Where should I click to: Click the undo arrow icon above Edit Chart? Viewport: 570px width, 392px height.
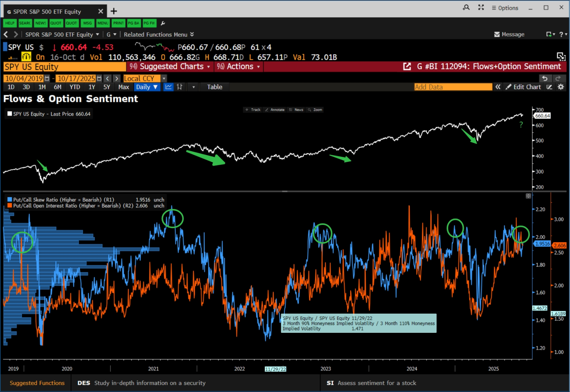pyautogui.click(x=545, y=78)
